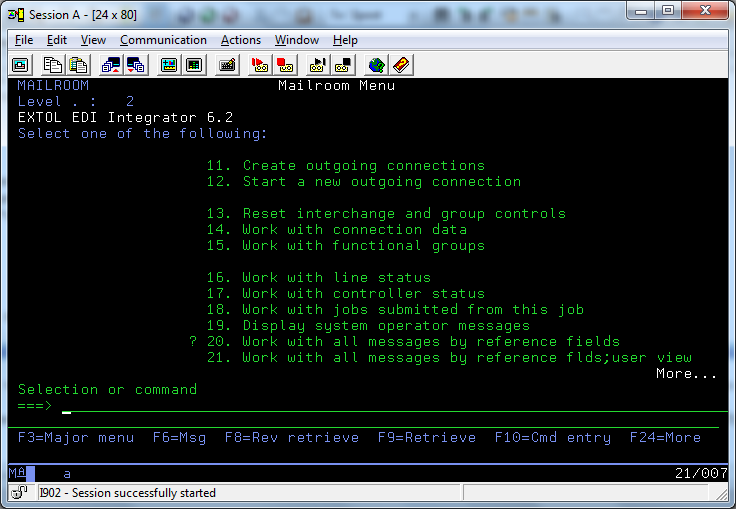Screen dimensions: 736x509
Task: Click the MAILROOM menu identifier text
Action: pos(53,85)
